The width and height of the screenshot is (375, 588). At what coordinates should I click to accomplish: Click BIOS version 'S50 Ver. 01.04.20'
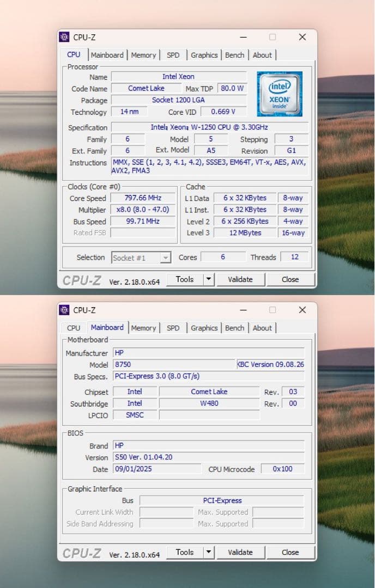pos(209,457)
